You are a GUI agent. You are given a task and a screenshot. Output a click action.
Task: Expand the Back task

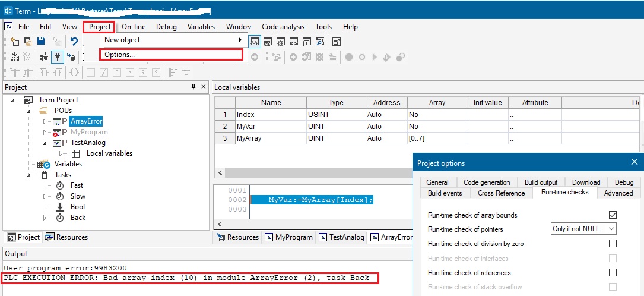click(x=45, y=218)
